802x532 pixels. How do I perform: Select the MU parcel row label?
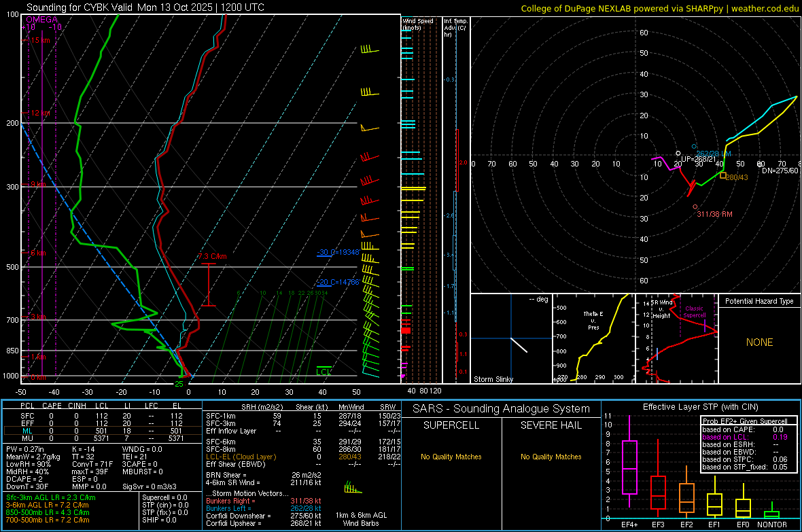coord(27,438)
